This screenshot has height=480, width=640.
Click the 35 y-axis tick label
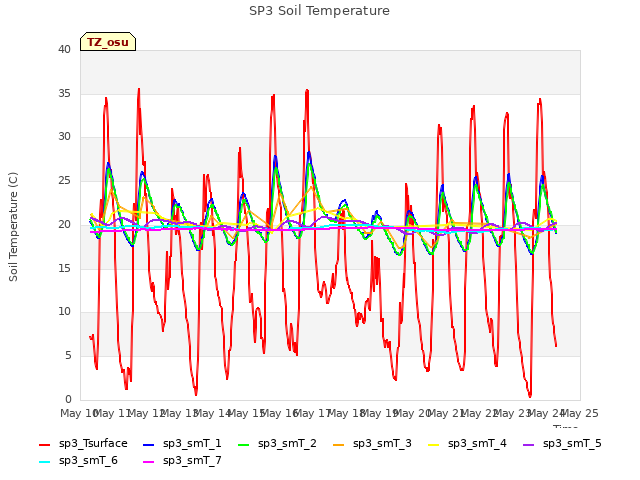[64, 93]
